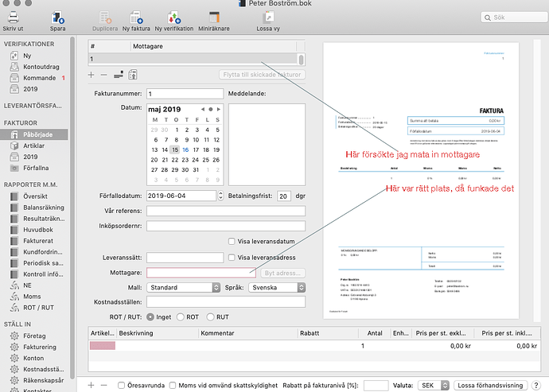Image resolution: width=549 pixels, height=392 pixels.
Task: Open the Balansräkning report
Action: (x=44, y=208)
